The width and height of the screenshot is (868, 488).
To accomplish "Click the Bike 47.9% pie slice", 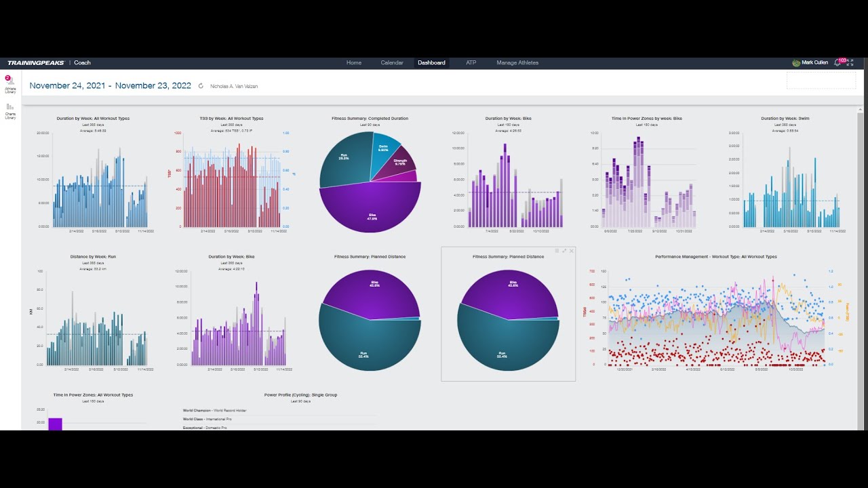I will point(370,207).
